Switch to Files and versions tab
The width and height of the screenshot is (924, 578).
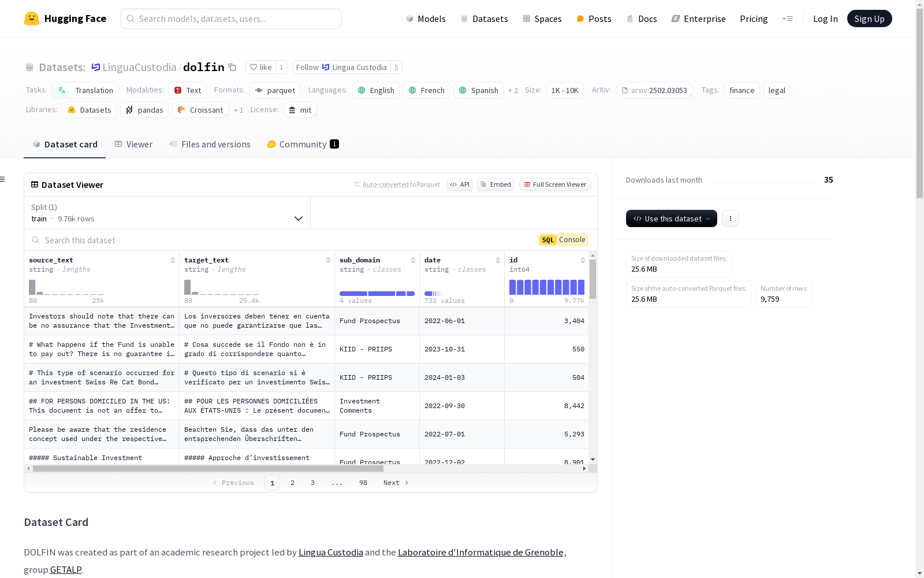pyautogui.click(x=210, y=144)
